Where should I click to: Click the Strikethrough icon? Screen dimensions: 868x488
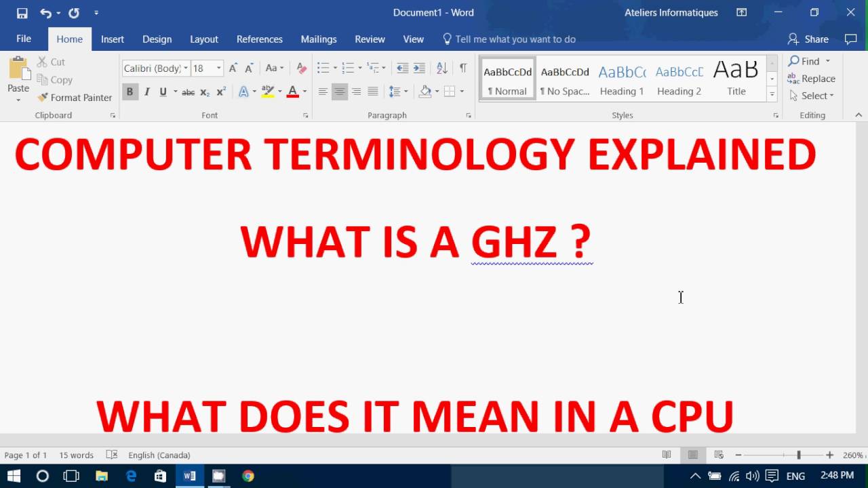click(x=189, y=91)
